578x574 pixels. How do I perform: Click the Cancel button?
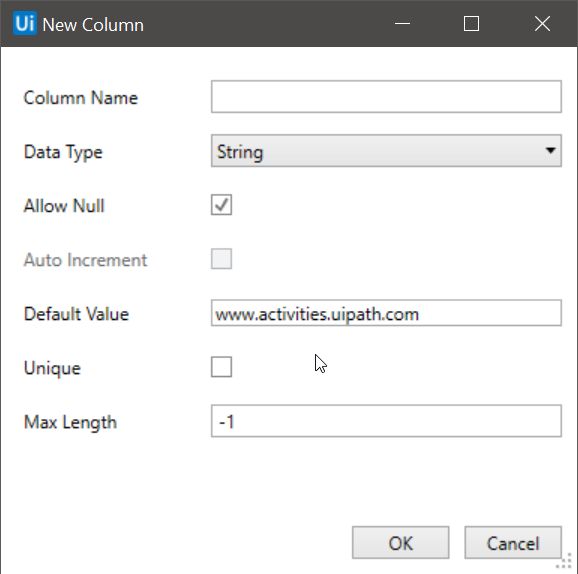pyautogui.click(x=513, y=543)
